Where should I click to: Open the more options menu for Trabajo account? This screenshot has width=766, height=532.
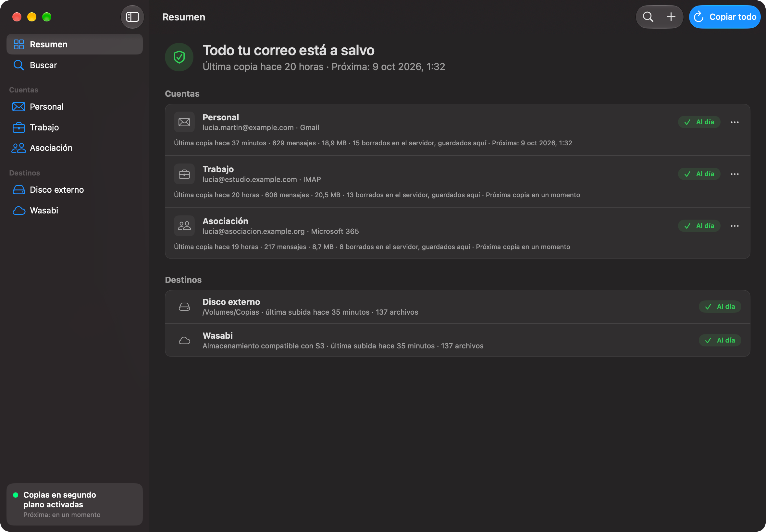coord(735,174)
